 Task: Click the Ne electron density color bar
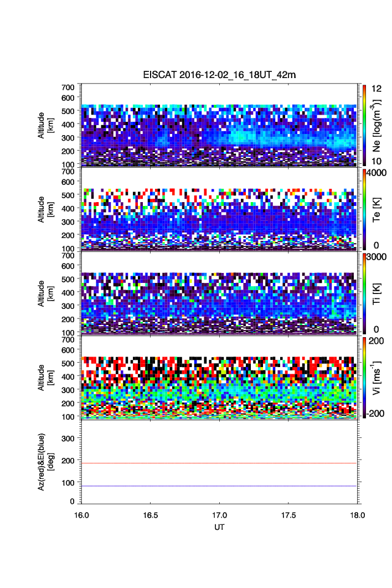(363, 125)
